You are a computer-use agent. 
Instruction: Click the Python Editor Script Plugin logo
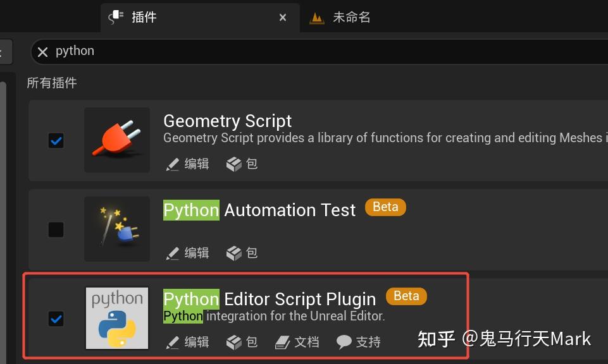click(116, 318)
